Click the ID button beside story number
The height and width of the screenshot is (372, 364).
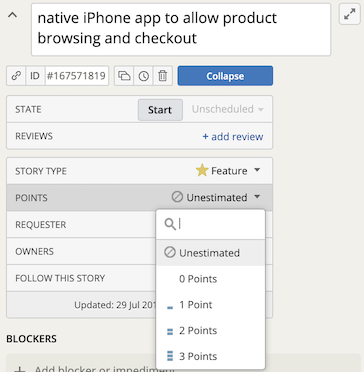tap(35, 76)
